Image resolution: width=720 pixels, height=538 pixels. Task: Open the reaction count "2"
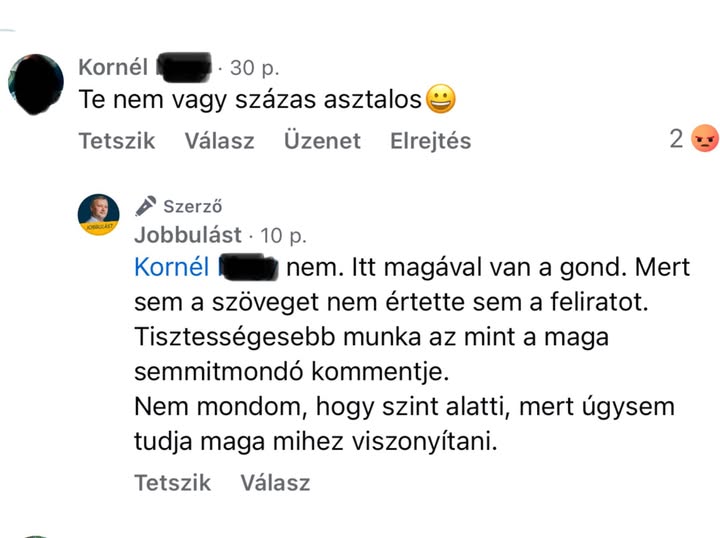pos(677,139)
